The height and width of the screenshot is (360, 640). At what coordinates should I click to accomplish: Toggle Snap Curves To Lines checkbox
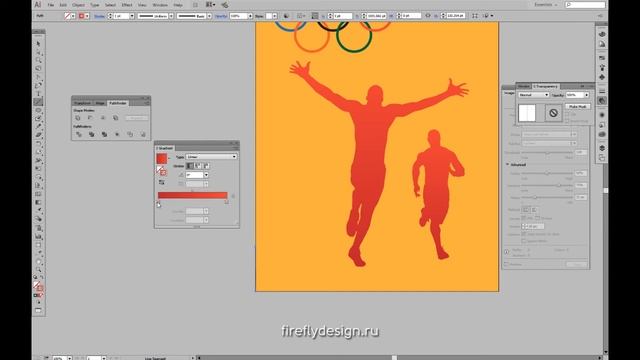click(524, 234)
